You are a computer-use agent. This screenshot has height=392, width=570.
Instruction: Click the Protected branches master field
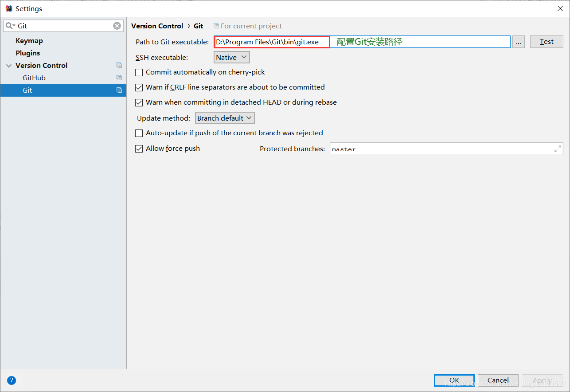click(x=446, y=149)
